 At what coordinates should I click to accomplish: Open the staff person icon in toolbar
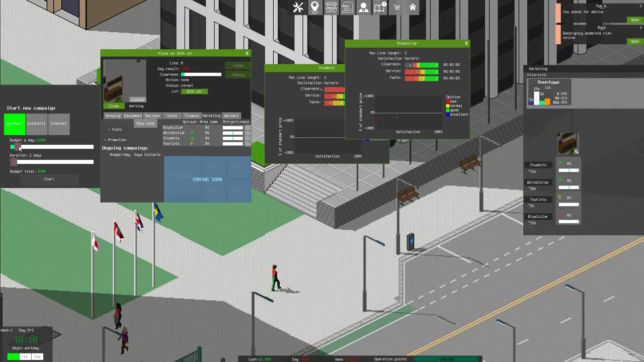(363, 7)
